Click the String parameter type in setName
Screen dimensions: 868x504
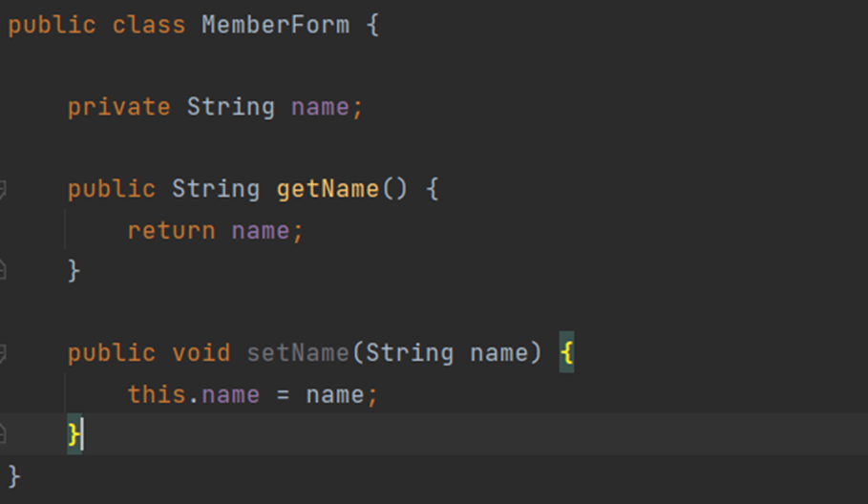[x=410, y=353]
